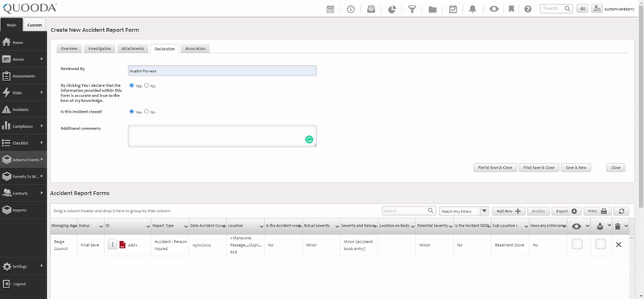The width and height of the screenshot is (644, 299).
Task: Open the Match Any Filters dropdown
Action: pos(485,211)
